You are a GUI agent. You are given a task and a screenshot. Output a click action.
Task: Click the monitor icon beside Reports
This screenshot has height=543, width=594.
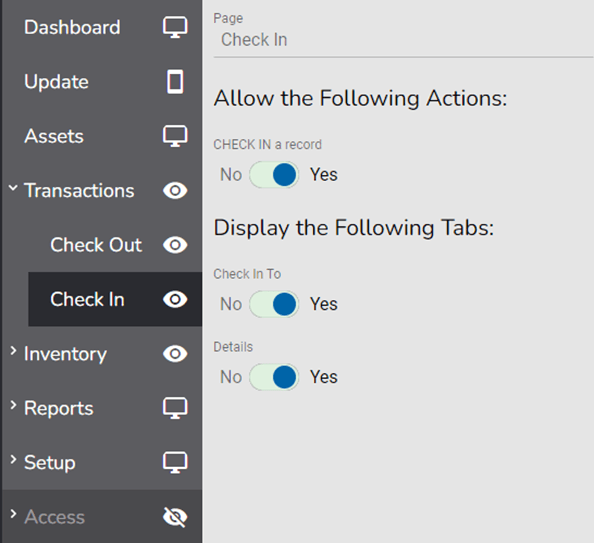pyautogui.click(x=175, y=408)
